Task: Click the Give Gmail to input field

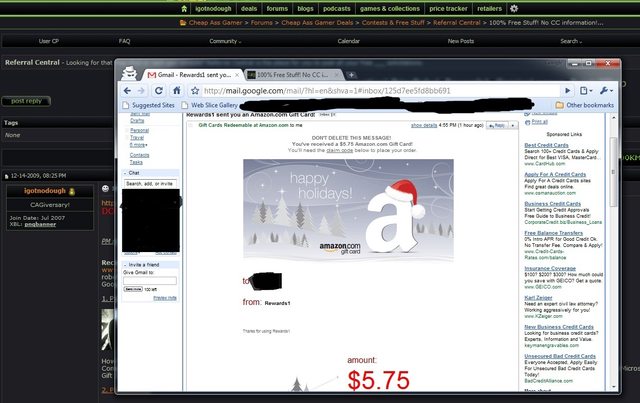Action: 150,281
